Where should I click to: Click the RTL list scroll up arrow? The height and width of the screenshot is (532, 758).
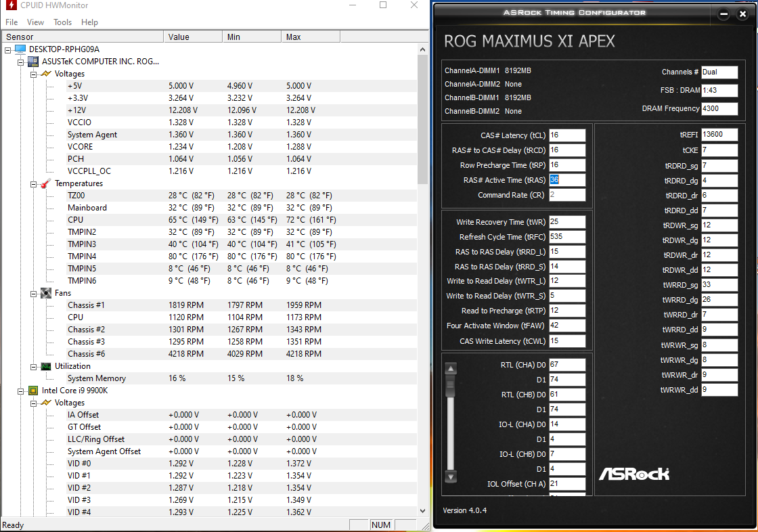(x=451, y=368)
